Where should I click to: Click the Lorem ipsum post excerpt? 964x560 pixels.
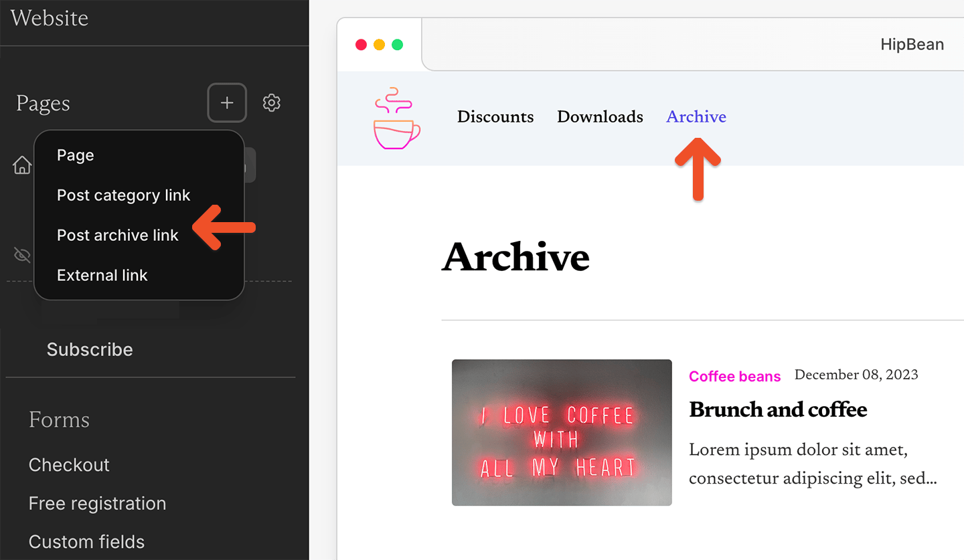(813, 464)
